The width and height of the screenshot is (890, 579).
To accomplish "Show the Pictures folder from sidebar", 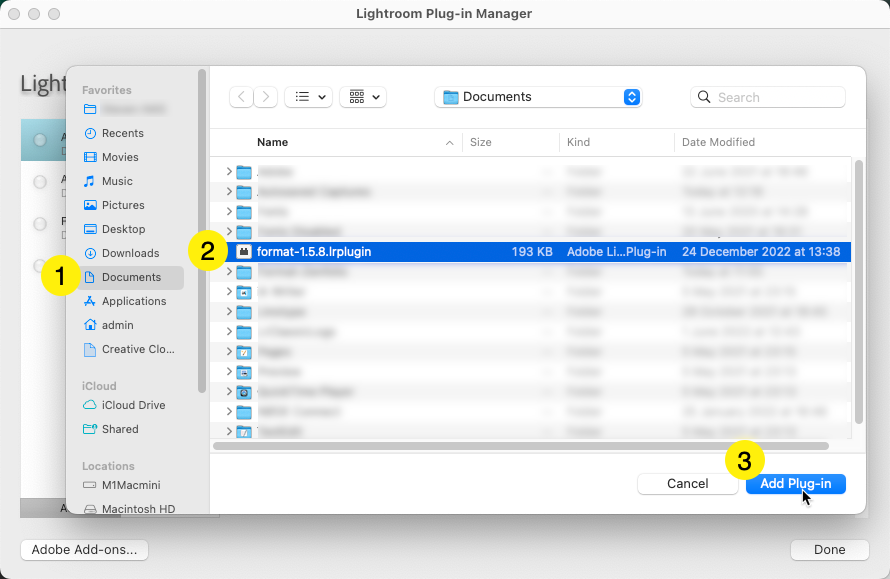I will point(123,205).
